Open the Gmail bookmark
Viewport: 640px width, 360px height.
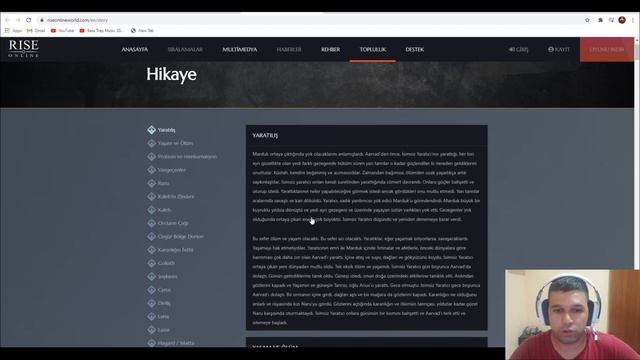click(x=36, y=31)
